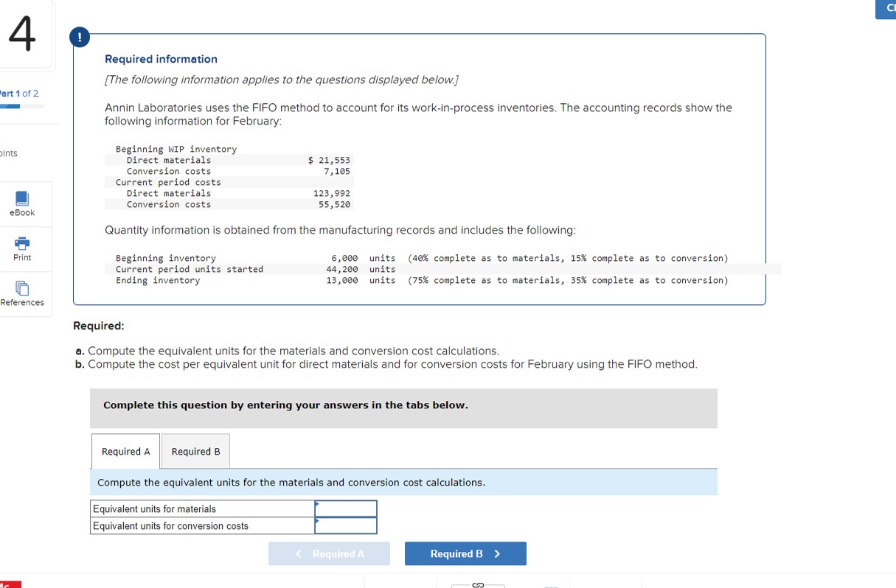Image resolution: width=896 pixels, height=588 pixels.
Task: Switch to the Required B tab
Action: coord(195,451)
